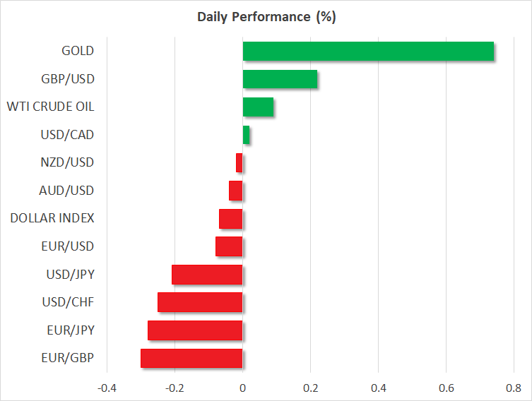
Task: Select the green GOLD bar
Action: click(x=368, y=52)
